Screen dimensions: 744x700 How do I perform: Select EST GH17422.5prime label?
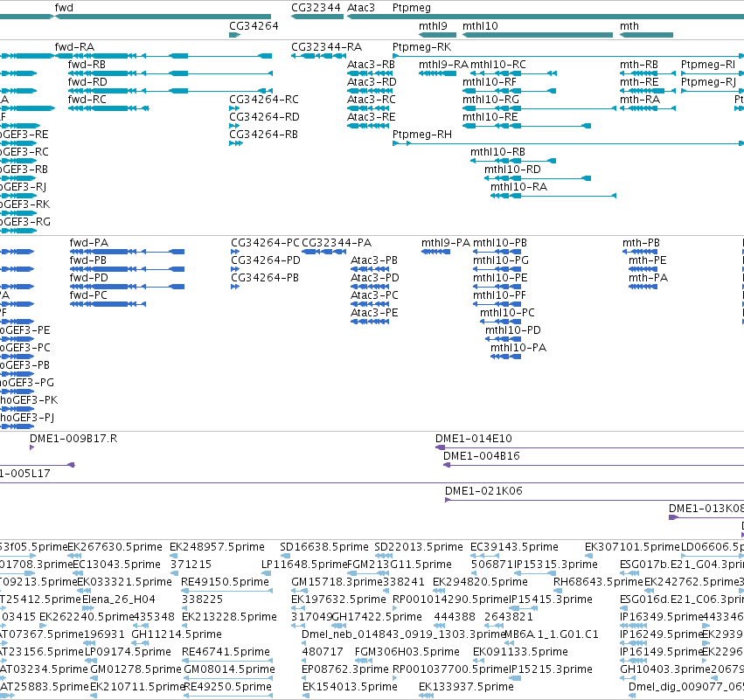click(377, 618)
